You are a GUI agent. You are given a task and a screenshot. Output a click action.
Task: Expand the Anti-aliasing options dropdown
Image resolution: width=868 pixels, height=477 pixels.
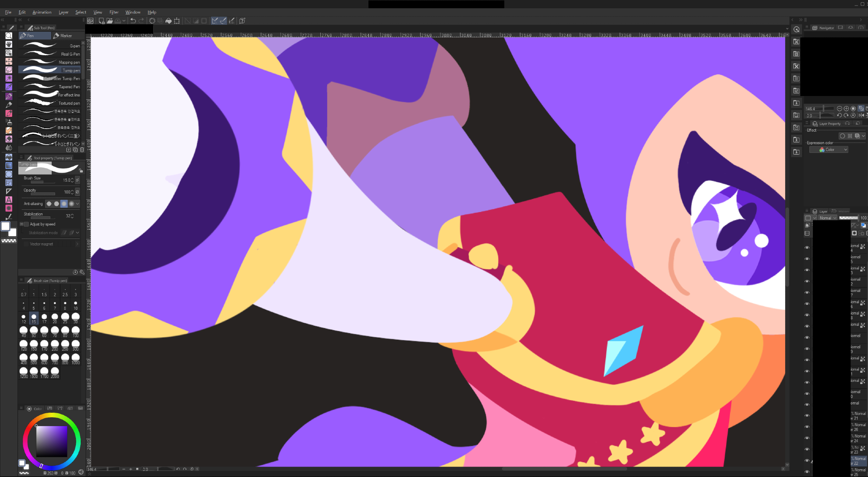(x=78, y=204)
